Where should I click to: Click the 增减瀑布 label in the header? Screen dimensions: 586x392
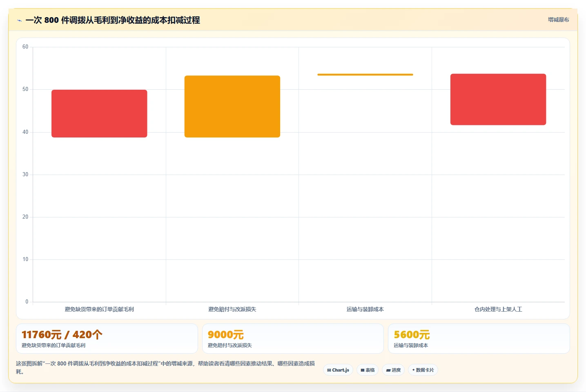click(558, 20)
